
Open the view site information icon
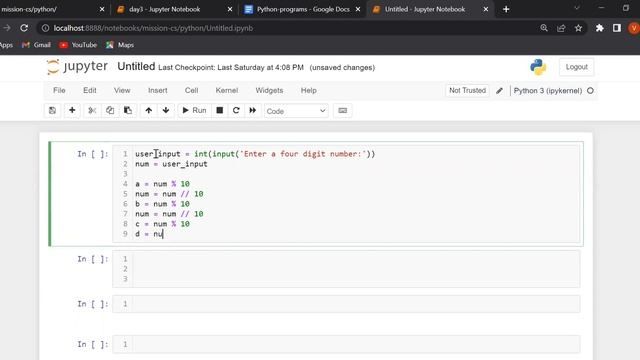pyautogui.click(x=45, y=28)
